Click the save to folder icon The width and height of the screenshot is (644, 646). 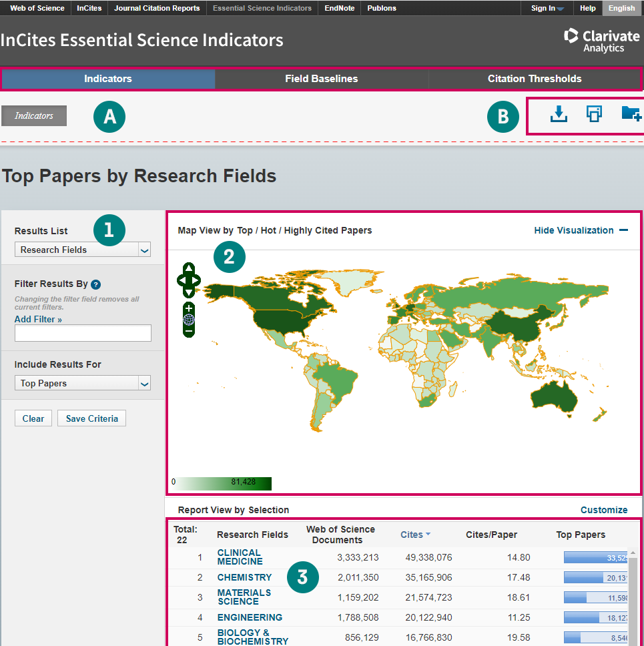click(631, 113)
